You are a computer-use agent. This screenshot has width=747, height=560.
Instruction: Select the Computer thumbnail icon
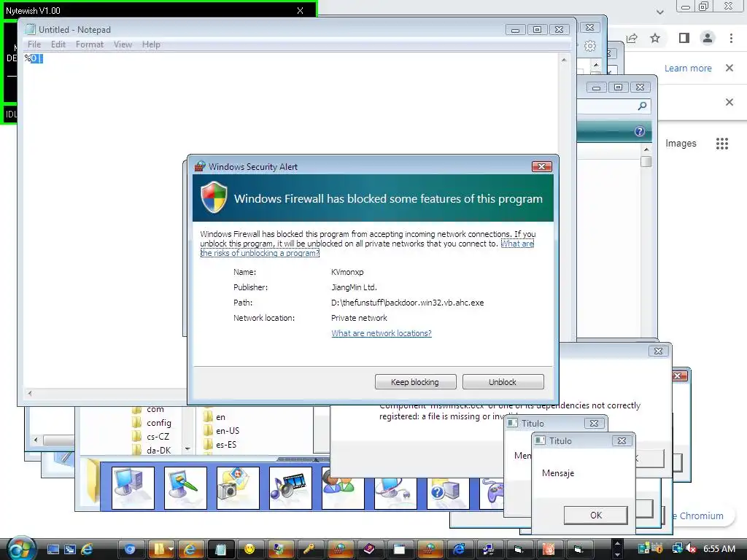pyautogui.click(x=133, y=488)
